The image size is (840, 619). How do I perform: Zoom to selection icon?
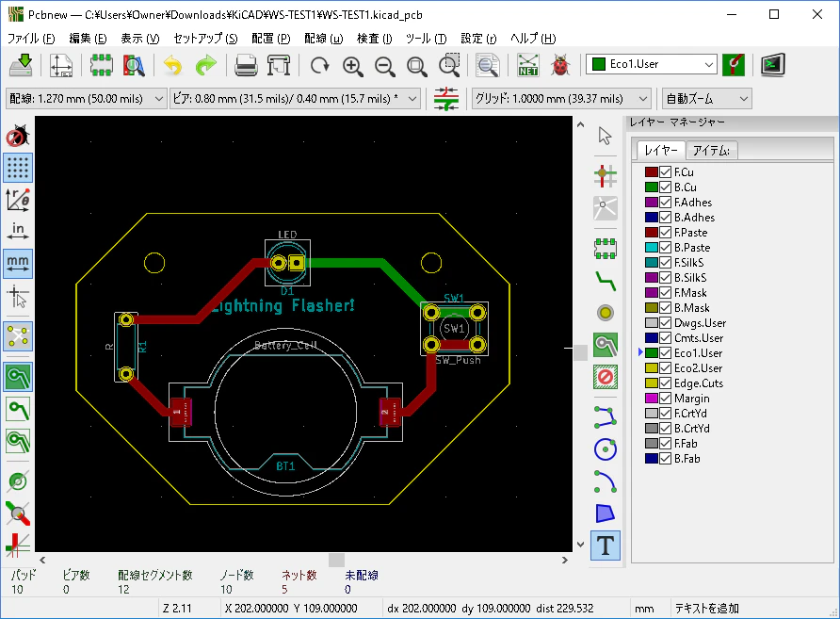point(449,65)
